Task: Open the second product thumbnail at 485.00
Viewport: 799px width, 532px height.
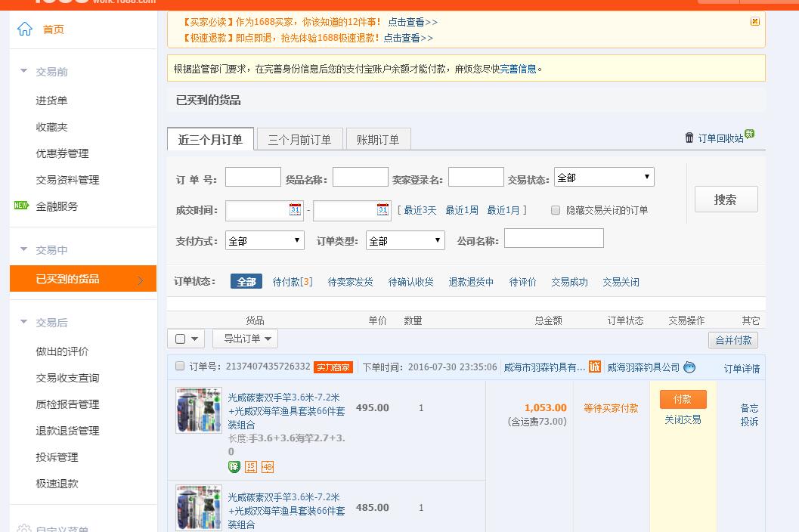Action: tap(199, 508)
